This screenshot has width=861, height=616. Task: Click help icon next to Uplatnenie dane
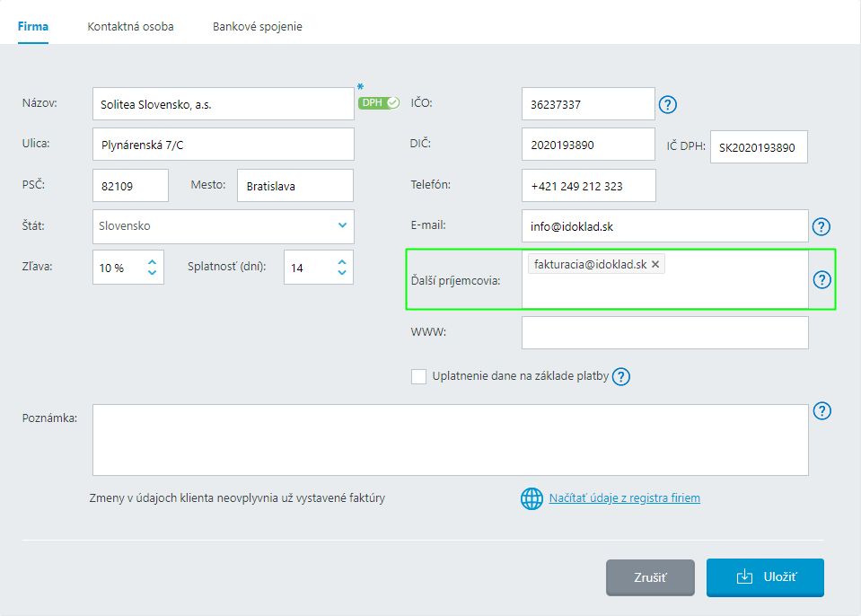click(621, 376)
